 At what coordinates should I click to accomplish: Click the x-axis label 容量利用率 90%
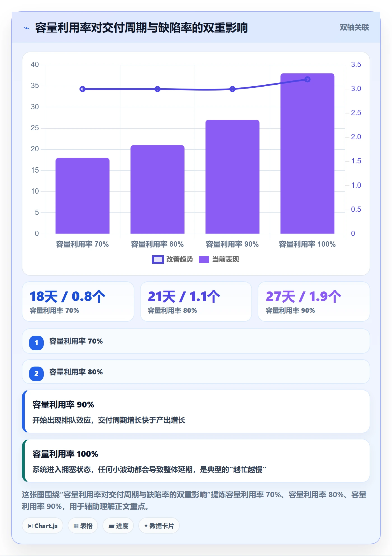[232, 244]
